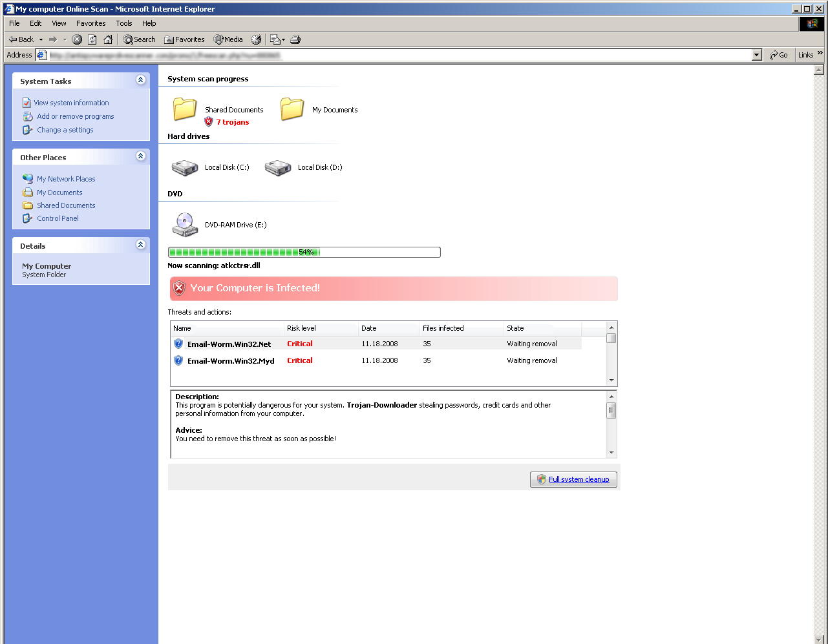This screenshot has height=644, width=828.
Task: Click the Files infected column header
Action: [462, 328]
